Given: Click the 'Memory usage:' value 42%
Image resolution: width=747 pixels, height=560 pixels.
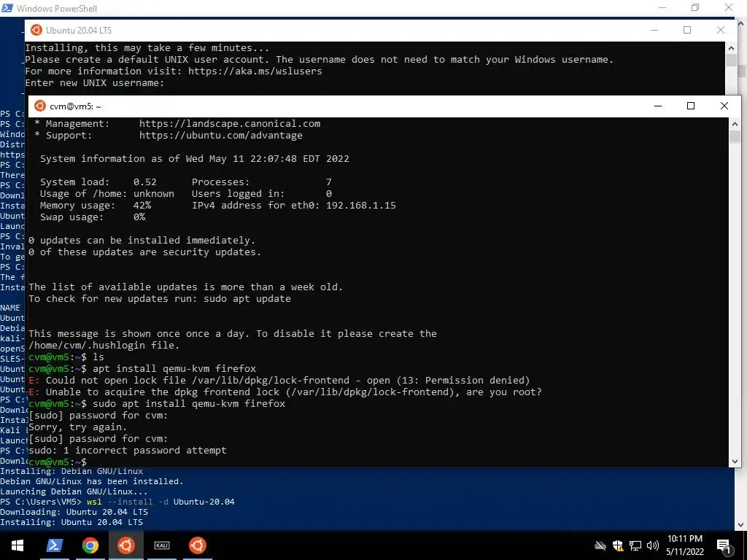Looking at the screenshot, I should pos(142,205).
